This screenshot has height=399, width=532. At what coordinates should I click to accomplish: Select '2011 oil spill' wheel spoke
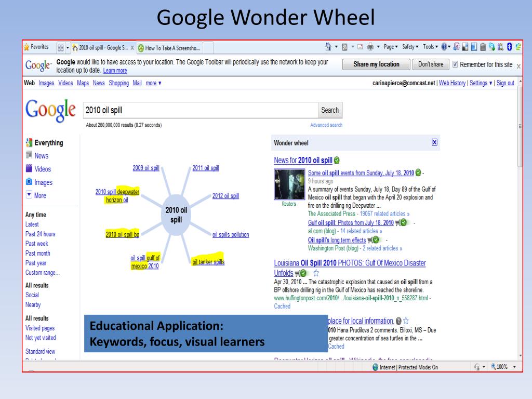[206, 168]
